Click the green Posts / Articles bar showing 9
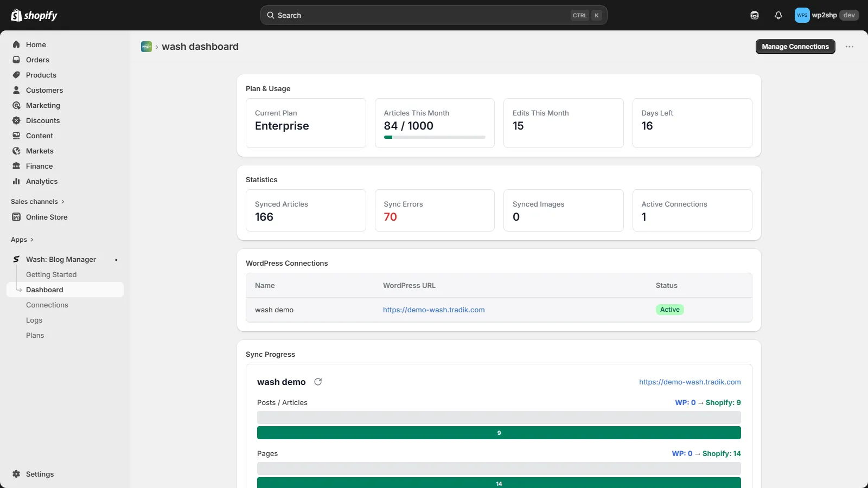868x488 pixels. tap(499, 433)
